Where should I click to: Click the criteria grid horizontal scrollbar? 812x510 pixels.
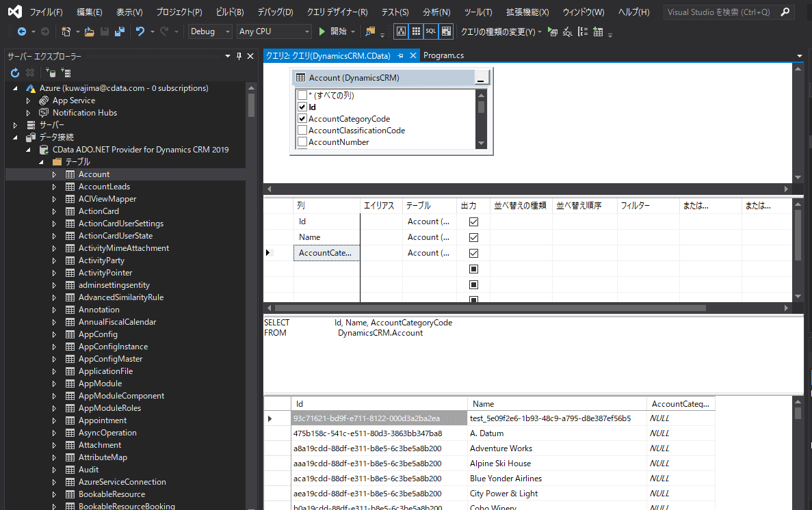[490, 308]
